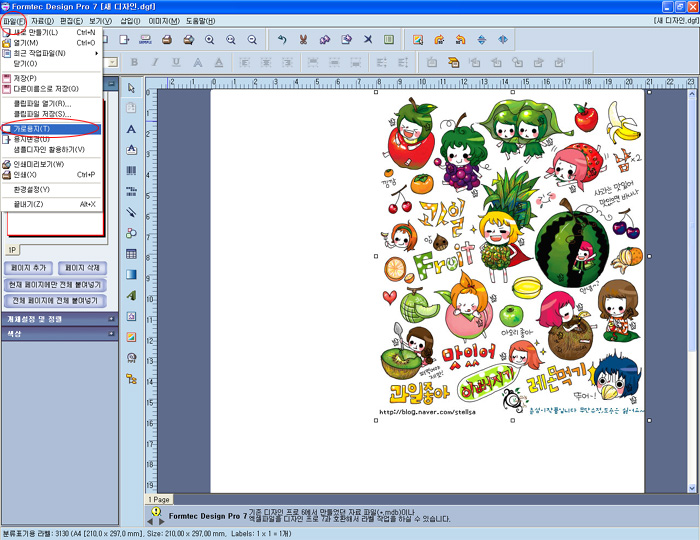Image resolution: width=700 pixels, height=540 pixels.
Task: Open the 최근 작업파일(N) submenu
Action: pos(51,53)
